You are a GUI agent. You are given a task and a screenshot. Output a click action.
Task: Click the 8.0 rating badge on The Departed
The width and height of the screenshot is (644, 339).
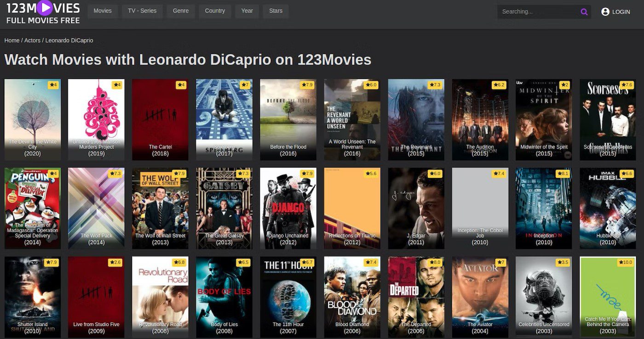pos(435,262)
